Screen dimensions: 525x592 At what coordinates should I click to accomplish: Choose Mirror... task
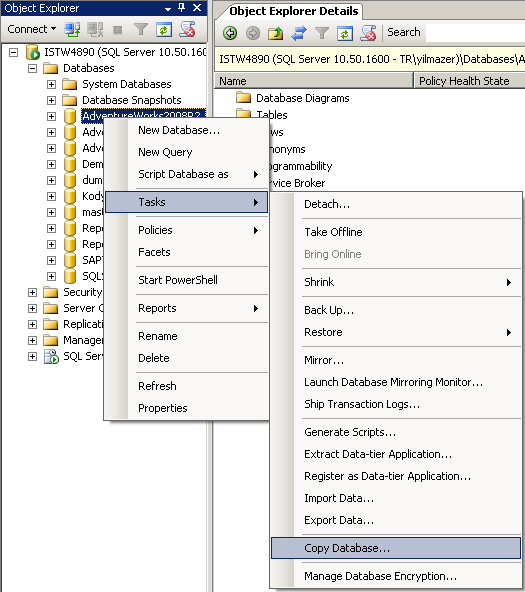click(x=396, y=360)
